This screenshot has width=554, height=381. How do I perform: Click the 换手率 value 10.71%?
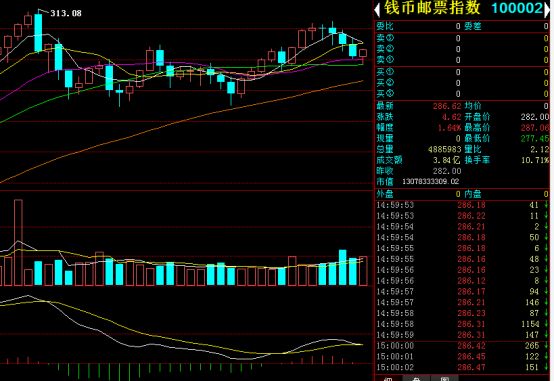535,160
